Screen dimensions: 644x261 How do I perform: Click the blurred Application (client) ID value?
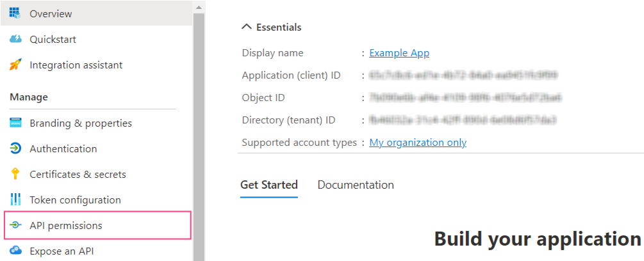pos(463,75)
